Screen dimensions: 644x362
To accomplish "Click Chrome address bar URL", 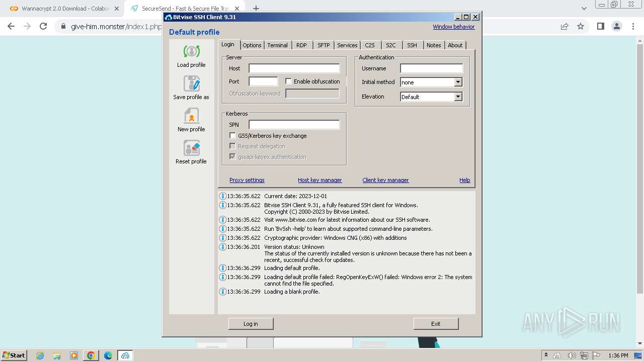I will (x=116, y=26).
